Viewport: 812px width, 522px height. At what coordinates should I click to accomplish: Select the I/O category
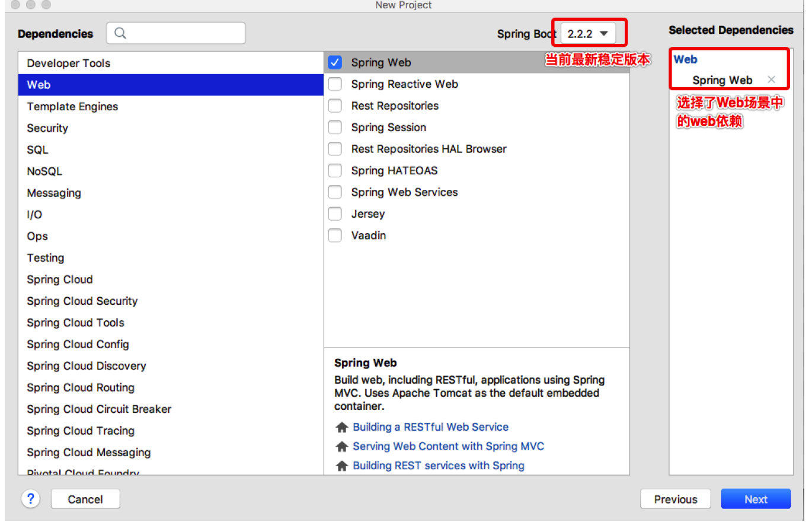pos(171,215)
